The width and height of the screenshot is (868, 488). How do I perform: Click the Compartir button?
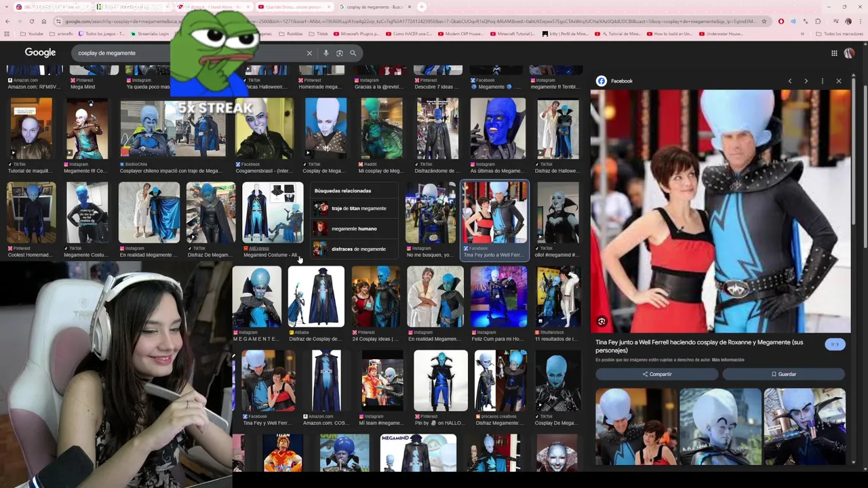click(x=656, y=374)
